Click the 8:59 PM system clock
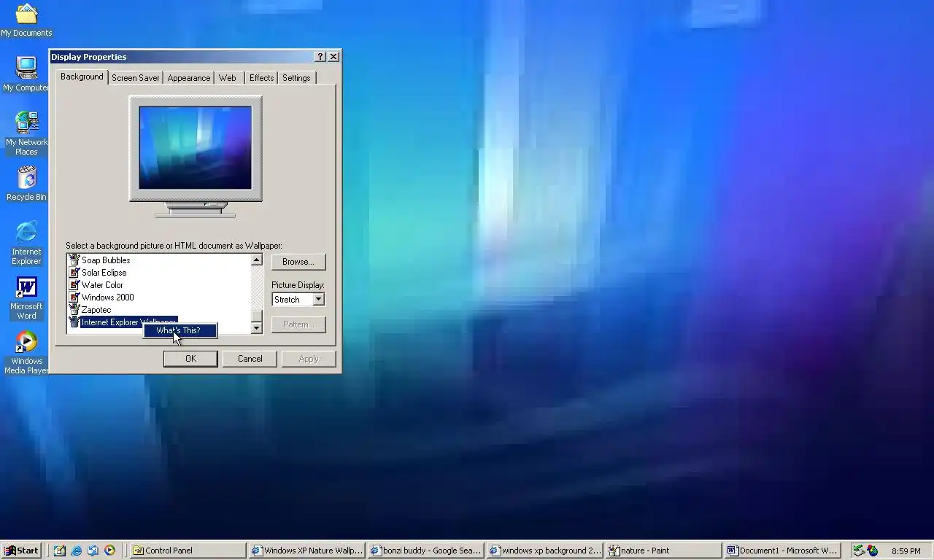Screen dimensions: 934x560 pyautogui.click(x=906, y=551)
